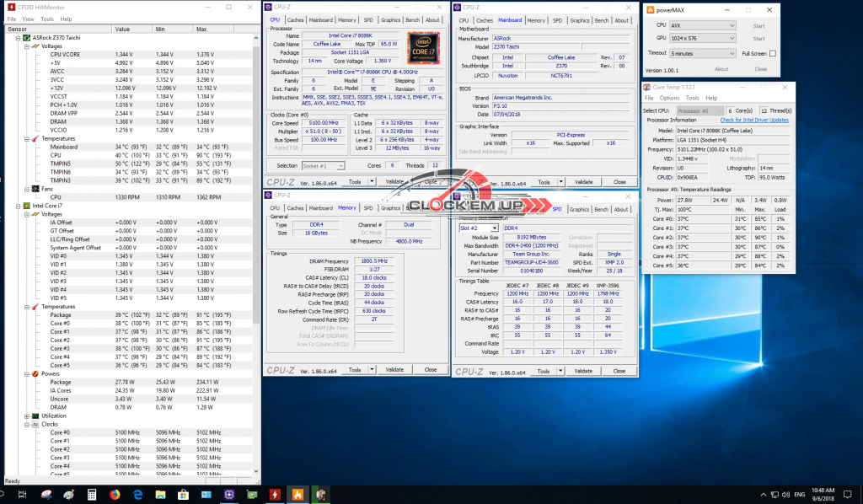This screenshot has height=504, width=863.
Task: Switch to CPU-Z purple chip taskbar icon
Action: tap(229, 495)
